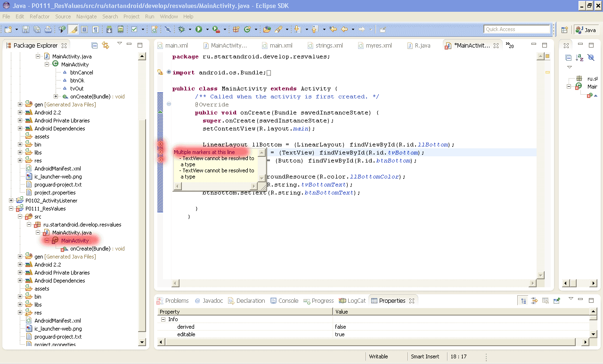603x364 pixels.
Task: Click the new Android XML file icon
Action: pos(155,29)
